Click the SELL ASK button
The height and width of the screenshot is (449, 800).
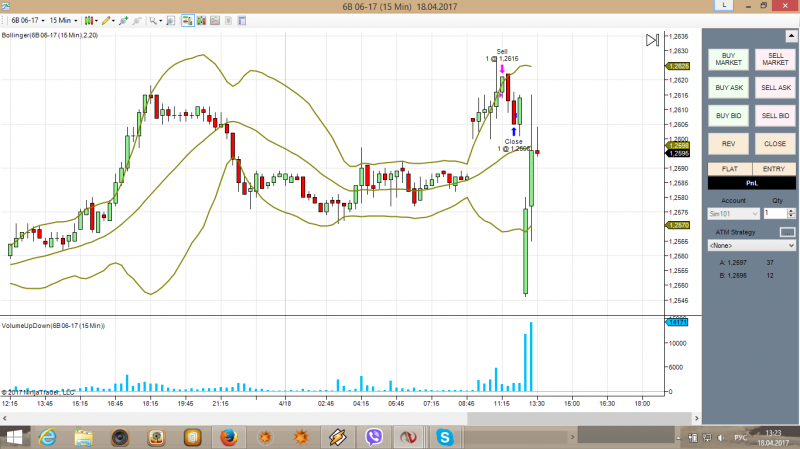[775, 88]
